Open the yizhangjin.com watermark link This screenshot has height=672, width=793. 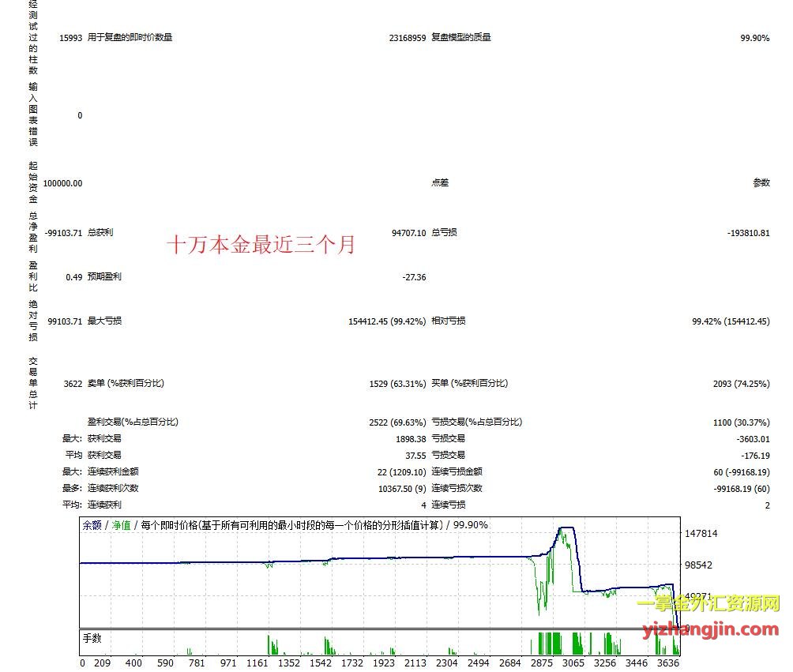pyautogui.click(x=712, y=629)
